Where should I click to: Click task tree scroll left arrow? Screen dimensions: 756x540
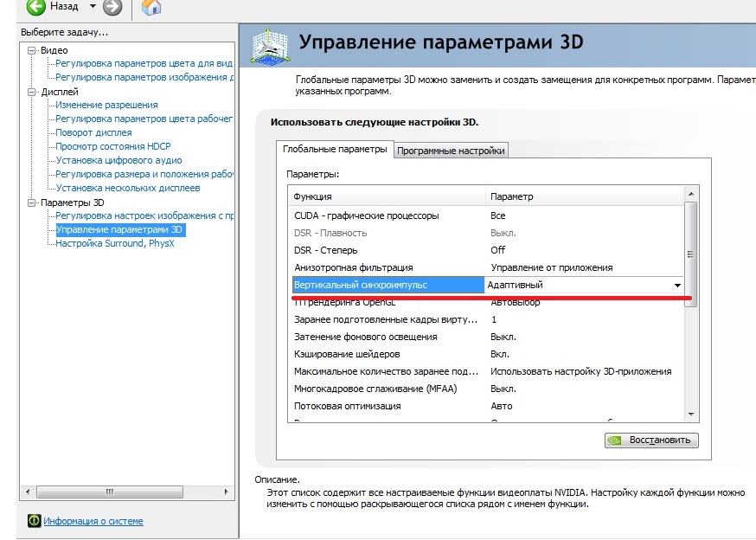(x=28, y=492)
